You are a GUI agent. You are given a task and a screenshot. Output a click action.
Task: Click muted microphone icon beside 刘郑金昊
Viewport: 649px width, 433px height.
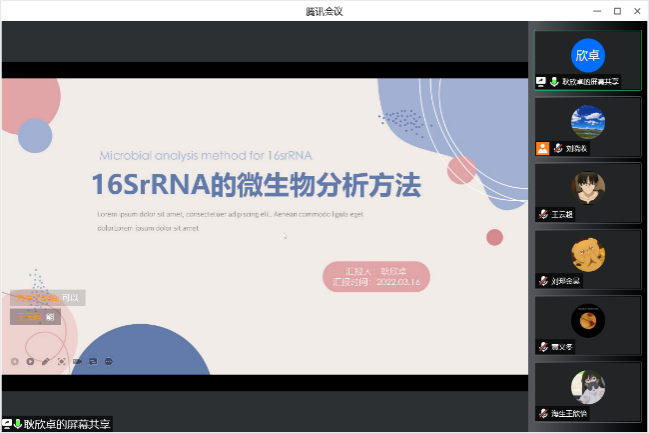[x=543, y=281]
